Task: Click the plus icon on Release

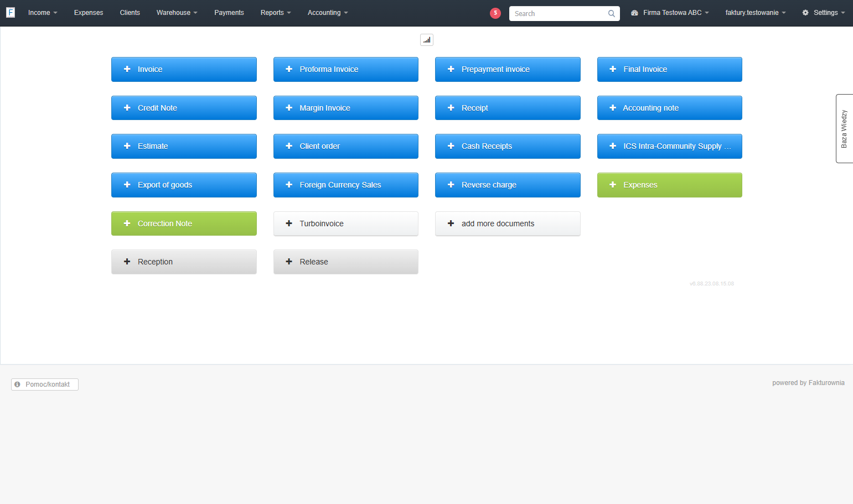Action: click(x=289, y=262)
